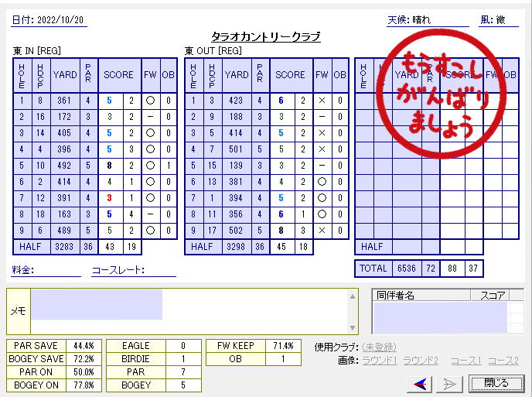Click the 天候: 晴れ weather field

[x=428, y=20]
